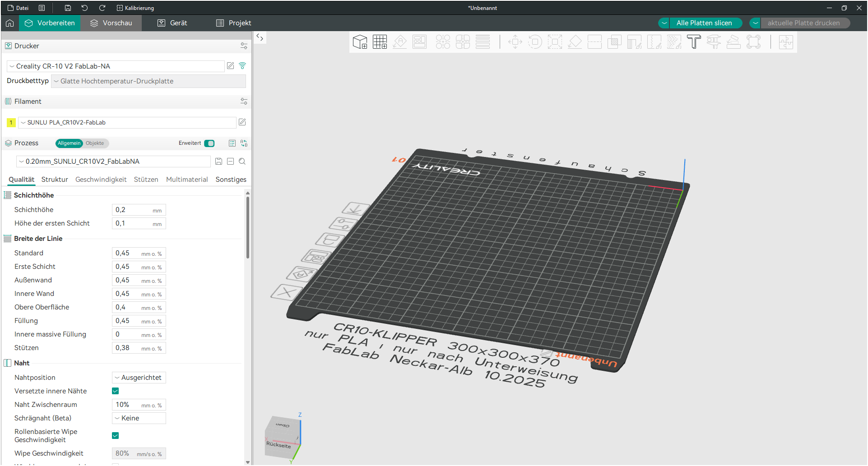Open the Stützen settings tab
This screenshot has width=868, height=466.
[x=146, y=180]
